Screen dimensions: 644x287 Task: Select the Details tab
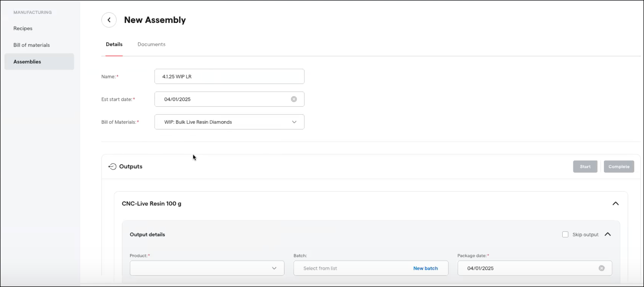[114, 44]
